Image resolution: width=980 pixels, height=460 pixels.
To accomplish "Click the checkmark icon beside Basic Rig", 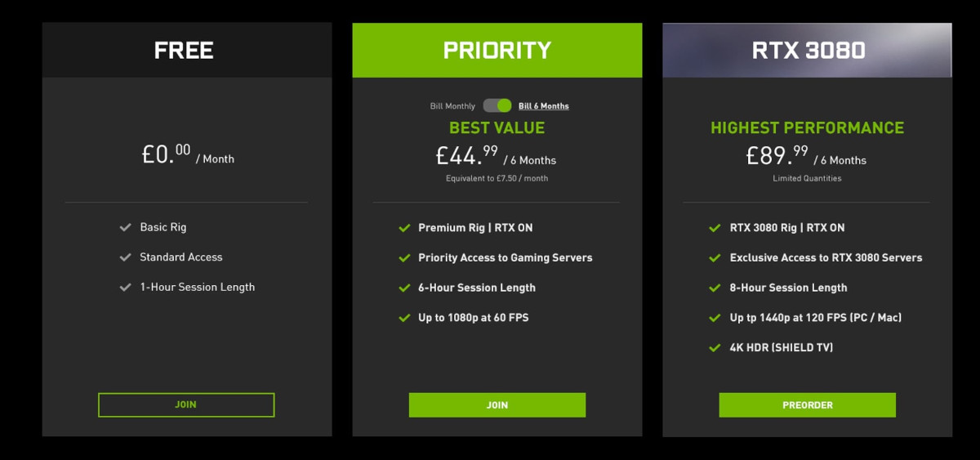I will pyautogui.click(x=125, y=228).
